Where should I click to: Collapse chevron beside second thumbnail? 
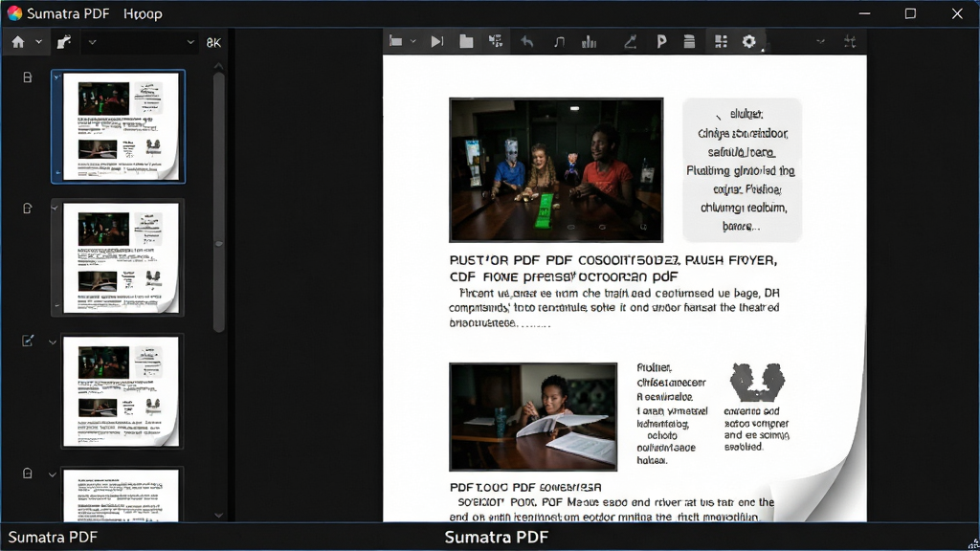coord(55,208)
